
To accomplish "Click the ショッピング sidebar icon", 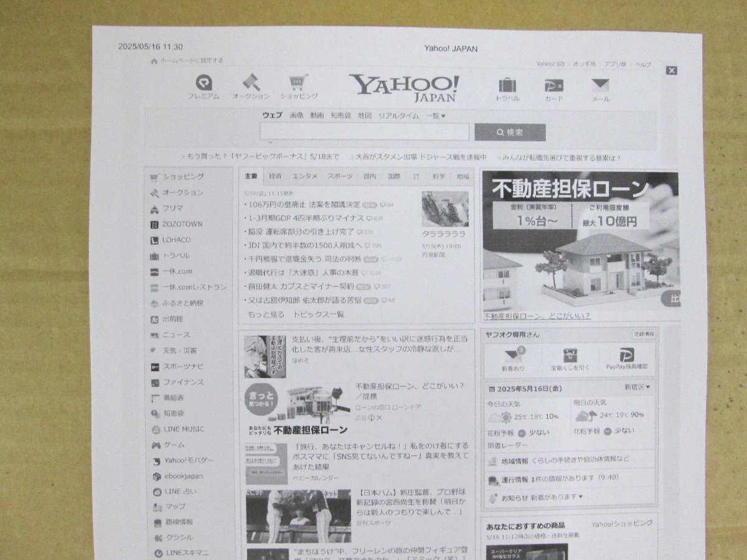I will [154, 177].
